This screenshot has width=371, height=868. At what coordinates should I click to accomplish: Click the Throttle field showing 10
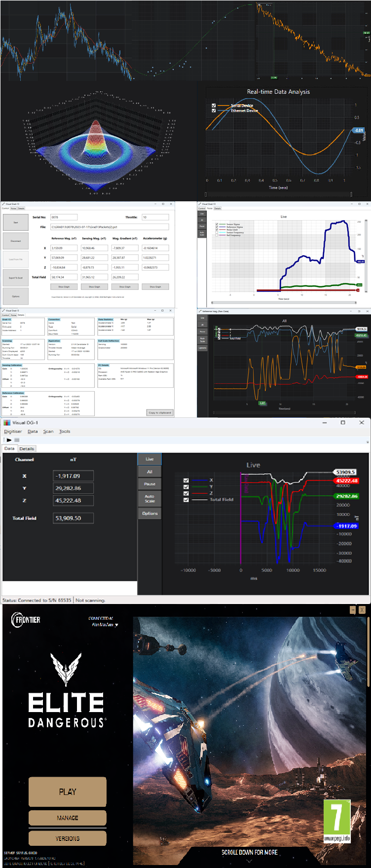click(x=155, y=217)
